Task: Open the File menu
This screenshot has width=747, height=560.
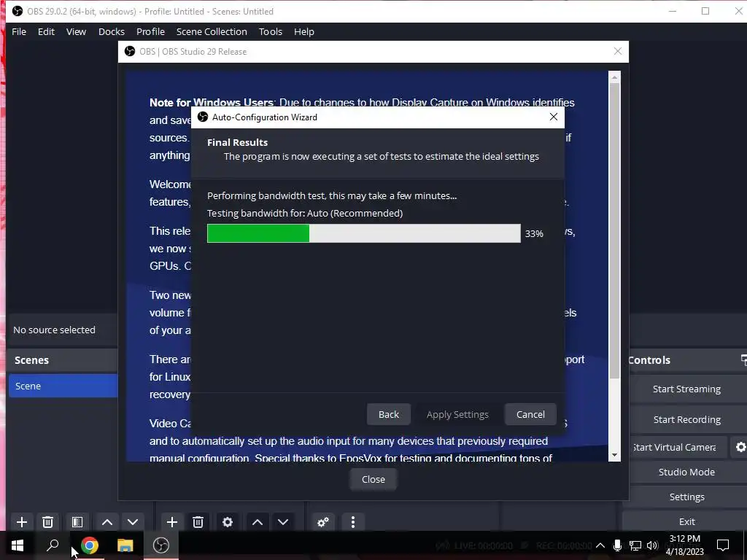Action: click(19, 31)
